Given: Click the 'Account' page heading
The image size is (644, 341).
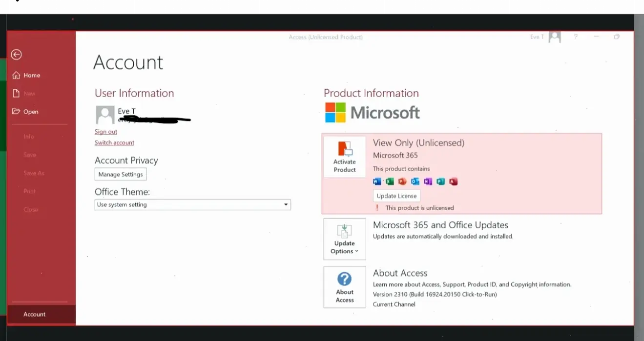Looking at the screenshot, I should [128, 62].
